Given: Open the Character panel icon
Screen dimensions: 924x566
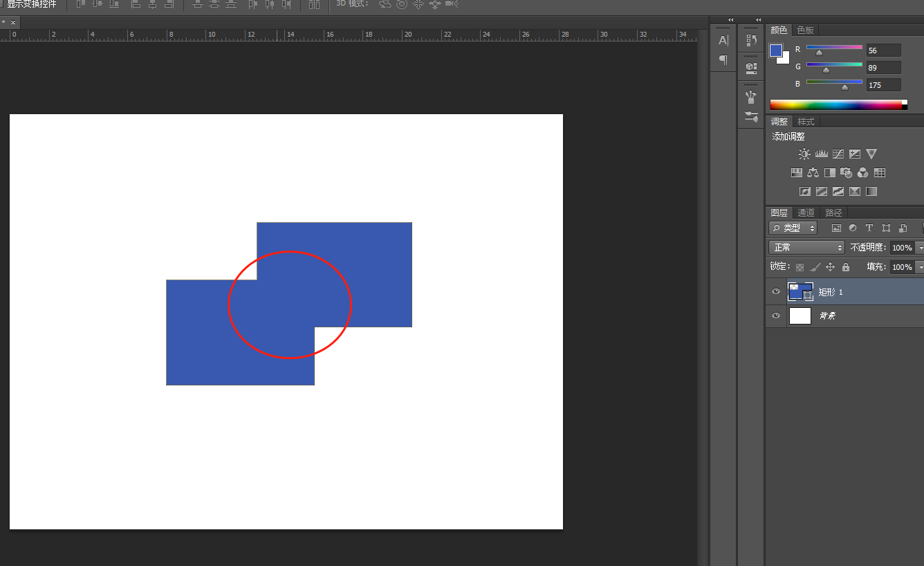Looking at the screenshot, I should tap(723, 41).
